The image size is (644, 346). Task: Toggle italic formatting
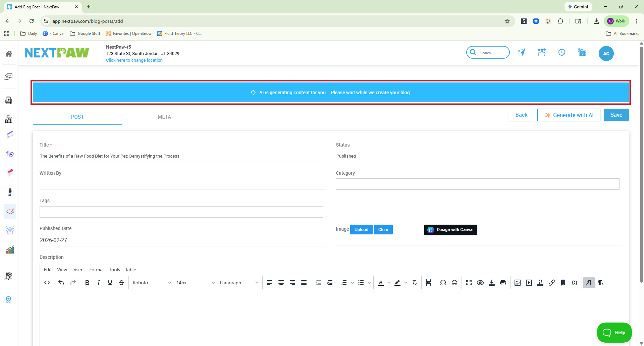(x=98, y=283)
